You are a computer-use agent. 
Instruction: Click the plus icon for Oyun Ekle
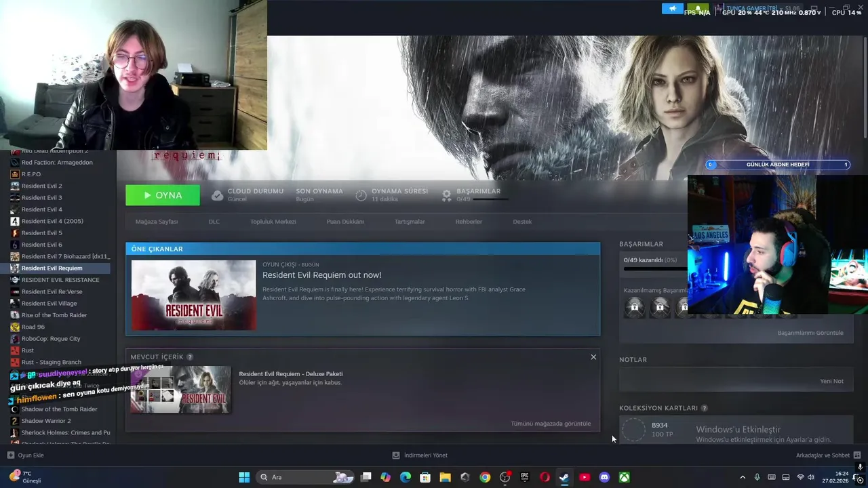pos(10,455)
